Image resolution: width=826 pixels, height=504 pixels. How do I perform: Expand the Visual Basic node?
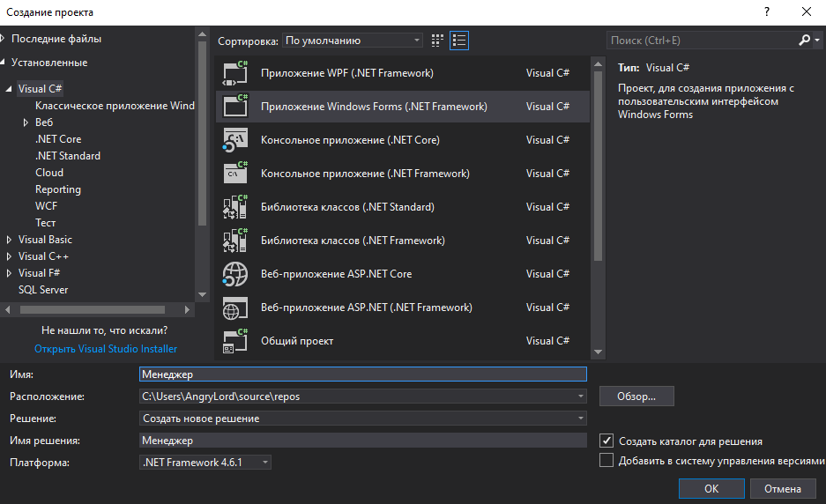(x=9, y=240)
